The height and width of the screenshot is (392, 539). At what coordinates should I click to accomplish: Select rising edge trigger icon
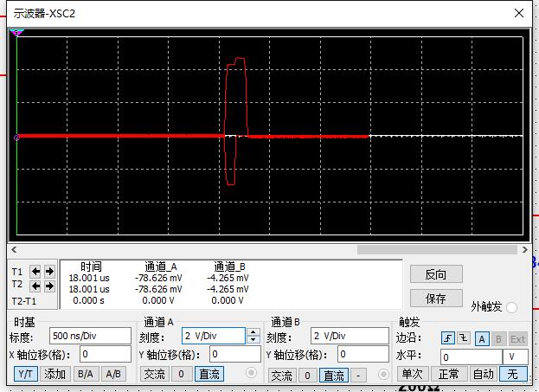pos(448,338)
